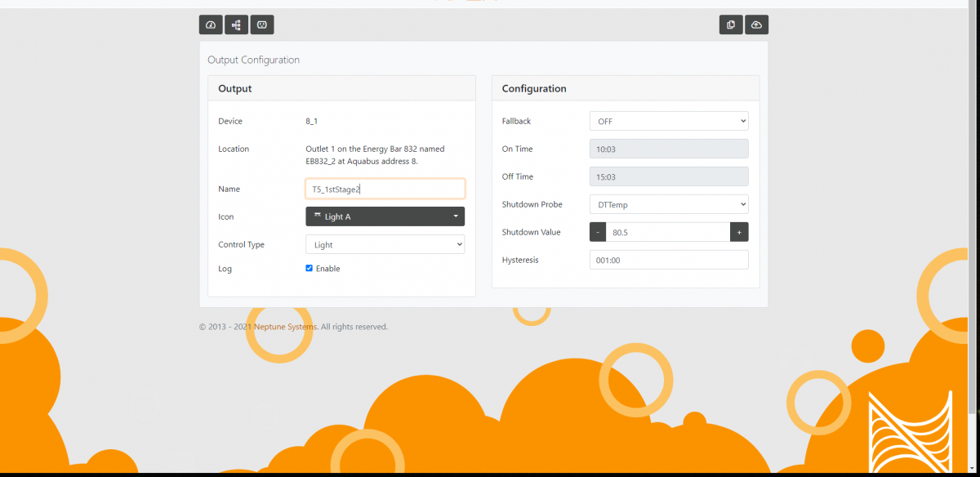Click the Hysteresis field 001:00
980x477 pixels.
(669, 260)
